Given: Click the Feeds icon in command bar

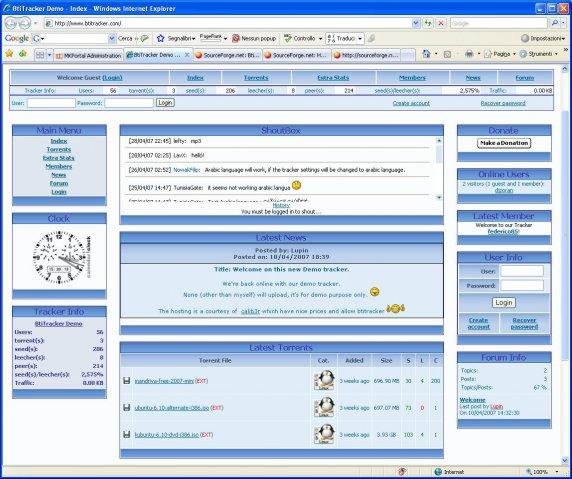Looking at the screenshot, I should [447, 54].
